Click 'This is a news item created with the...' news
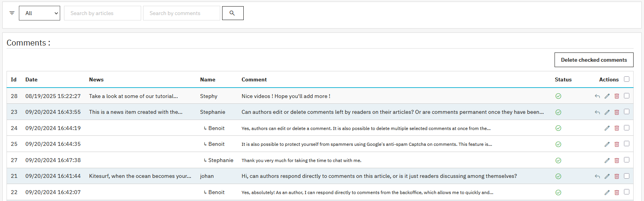 [x=136, y=112]
